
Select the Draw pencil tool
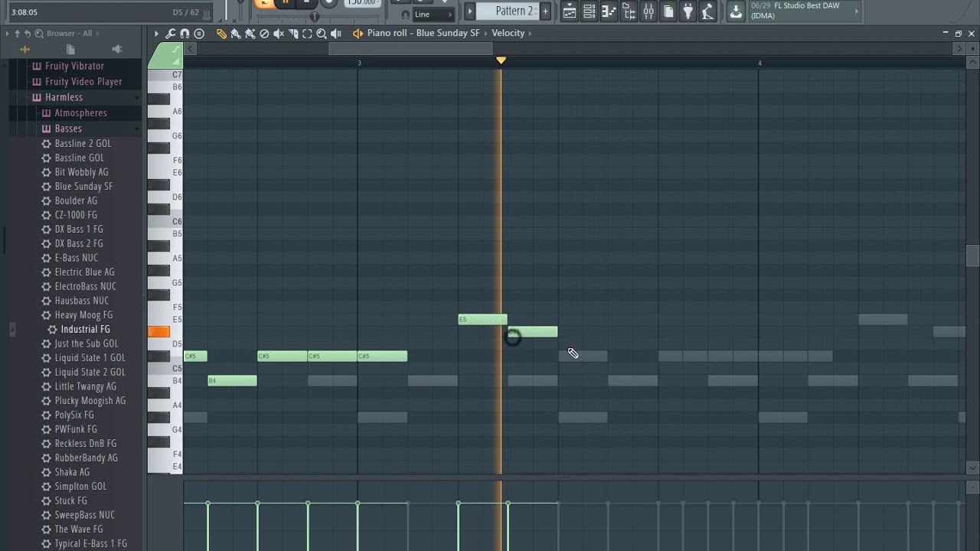point(221,34)
